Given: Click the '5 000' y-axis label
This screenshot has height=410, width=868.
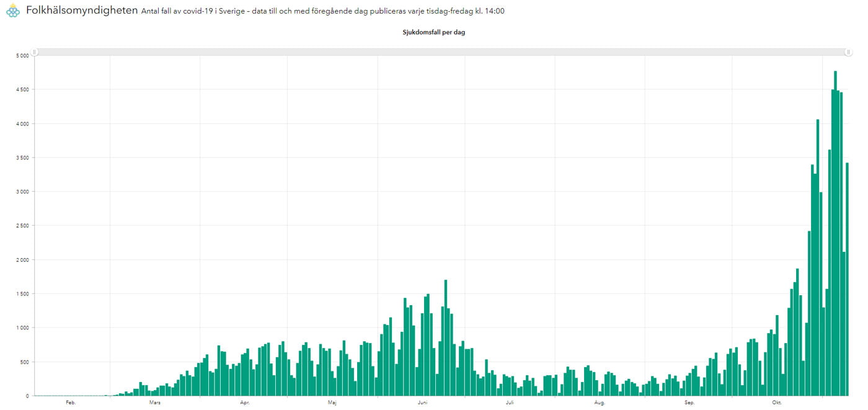Looking at the screenshot, I should point(22,56).
